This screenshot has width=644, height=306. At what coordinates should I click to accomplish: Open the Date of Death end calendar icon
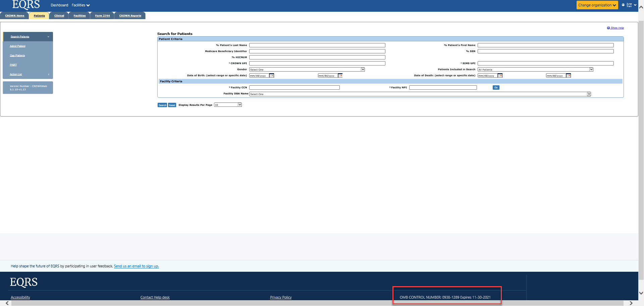click(x=568, y=76)
